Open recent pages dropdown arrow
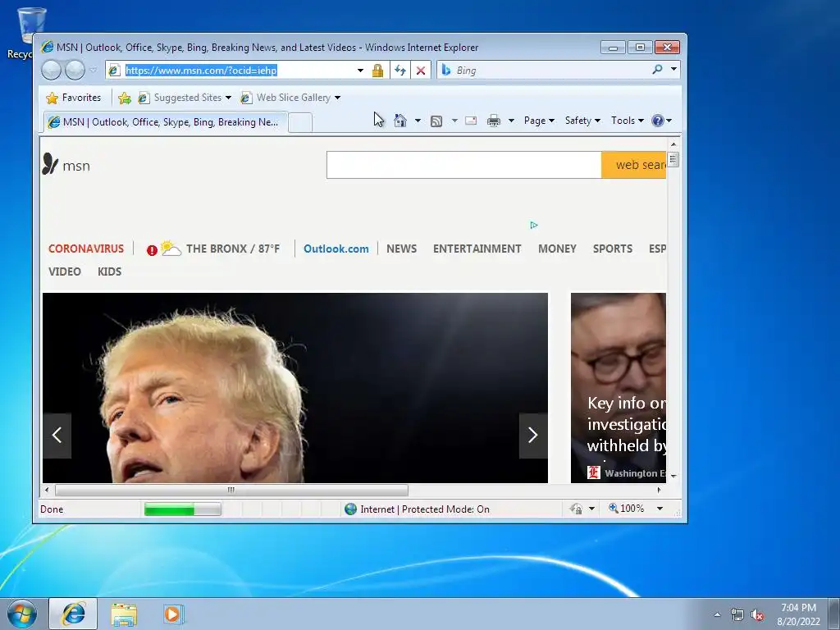This screenshot has width=840, height=630. (x=93, y=71)
